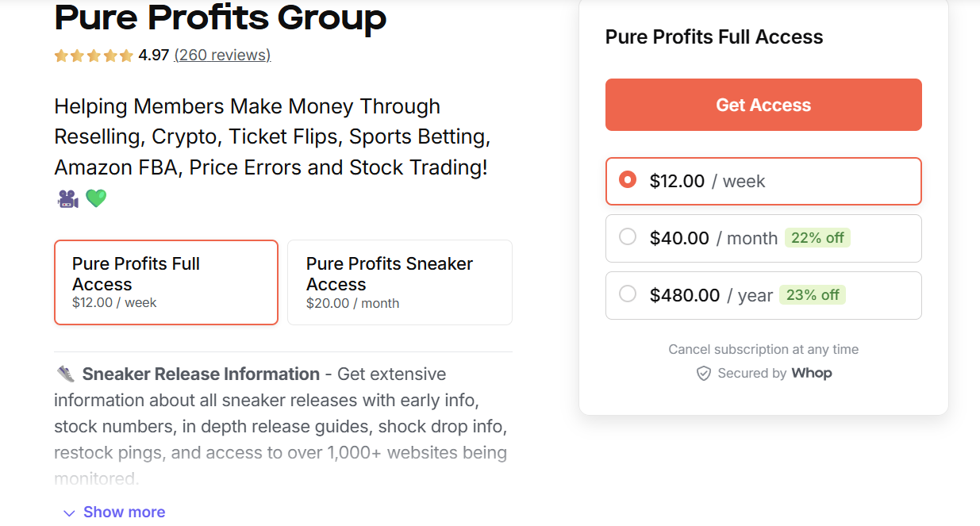Click the first gold star rating icon
Viewport: 980px width, 526px height.
coord(61,56)
